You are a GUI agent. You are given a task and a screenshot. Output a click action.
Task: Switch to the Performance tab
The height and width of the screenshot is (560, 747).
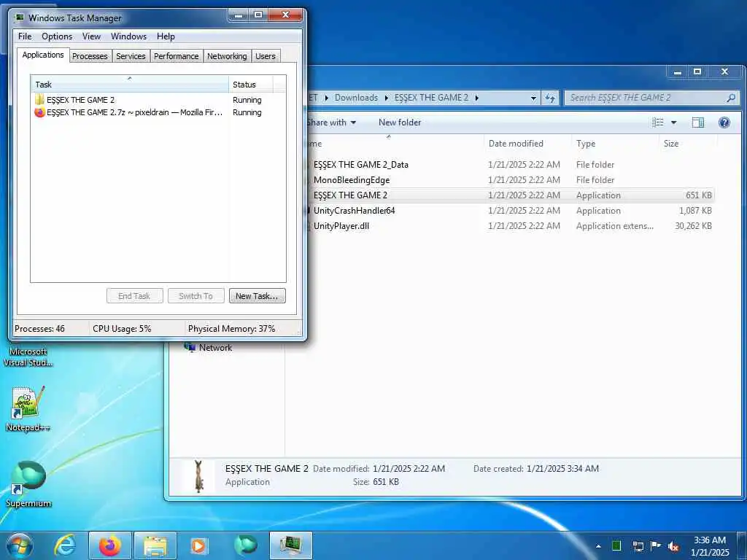pos(177,56)
